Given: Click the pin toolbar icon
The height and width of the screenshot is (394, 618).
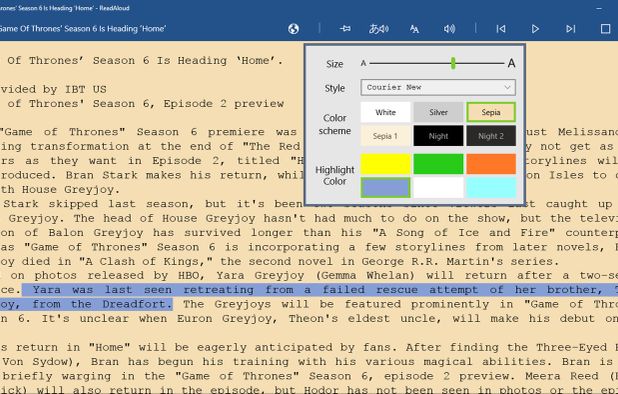Looking at the screenshot, I should 345,29.
